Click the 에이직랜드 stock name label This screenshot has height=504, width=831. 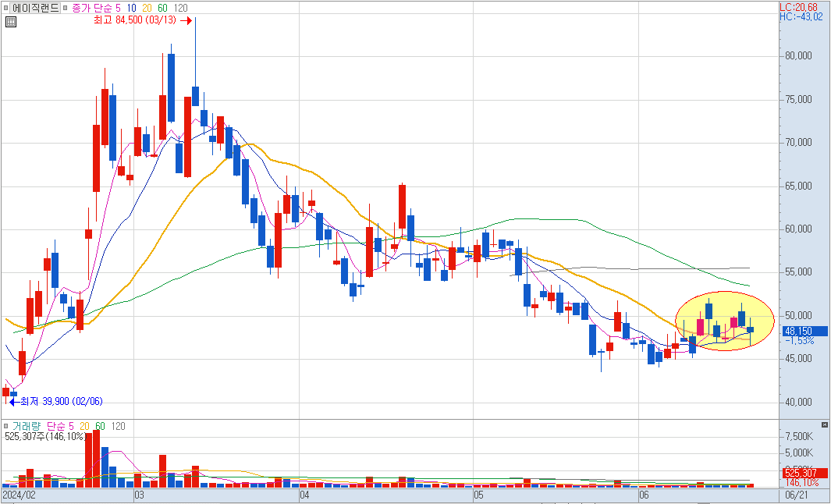pos(35,8)
